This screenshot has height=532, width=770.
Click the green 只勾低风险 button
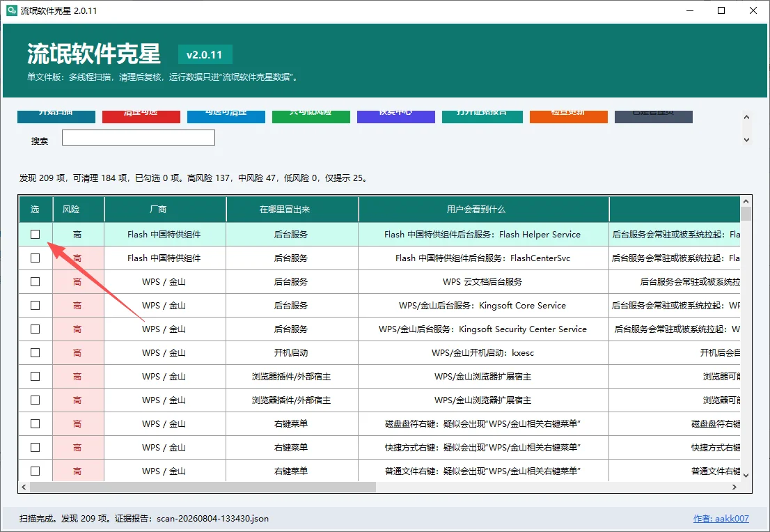click(311, 116)
